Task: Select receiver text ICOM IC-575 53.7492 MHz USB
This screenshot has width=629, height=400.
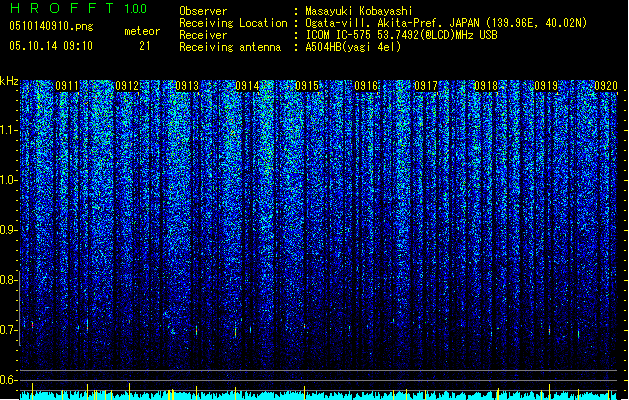Action: pyautogui.click(x=402, y=35)
